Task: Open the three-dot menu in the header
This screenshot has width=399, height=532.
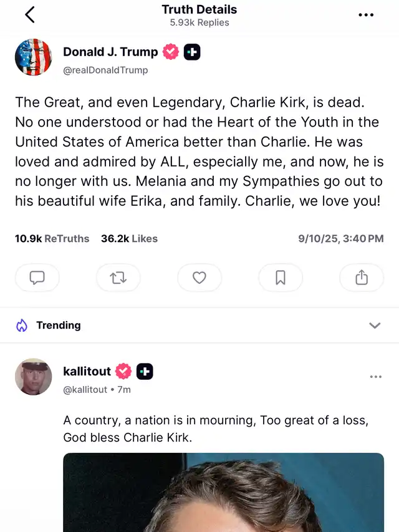Action: [366, 15]
